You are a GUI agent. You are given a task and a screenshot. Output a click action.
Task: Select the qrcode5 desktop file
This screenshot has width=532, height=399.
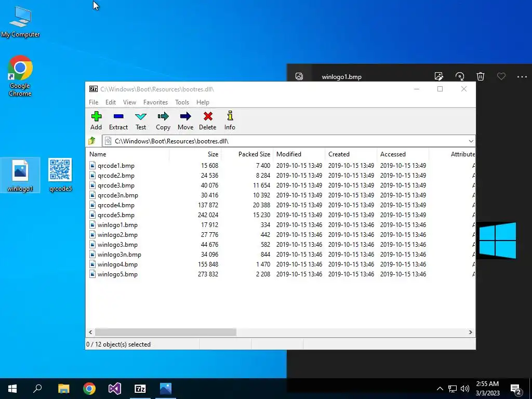point(60,176)
